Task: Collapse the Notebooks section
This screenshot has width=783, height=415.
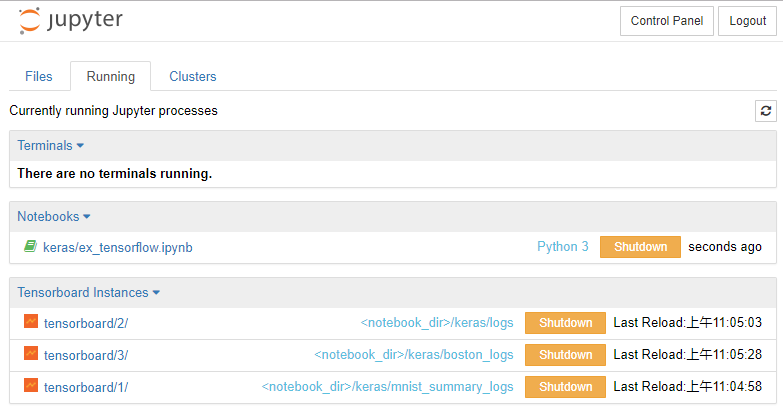Action: coord(53,216)
